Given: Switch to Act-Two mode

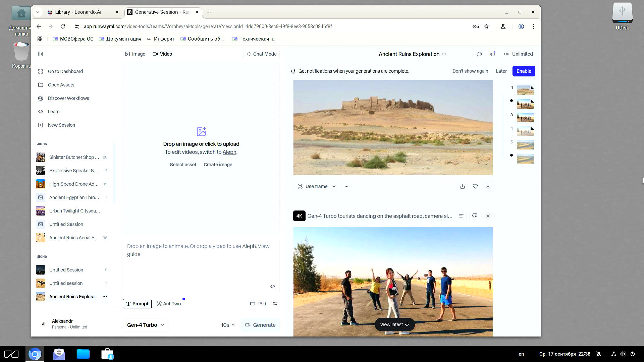Looking at the screenshot, I should click(169, 304).
